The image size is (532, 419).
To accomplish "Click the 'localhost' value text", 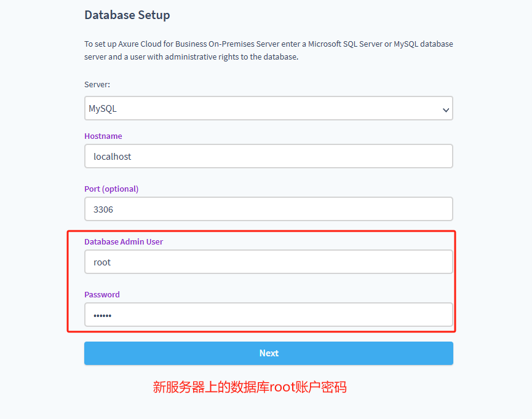I will [113, 157].
